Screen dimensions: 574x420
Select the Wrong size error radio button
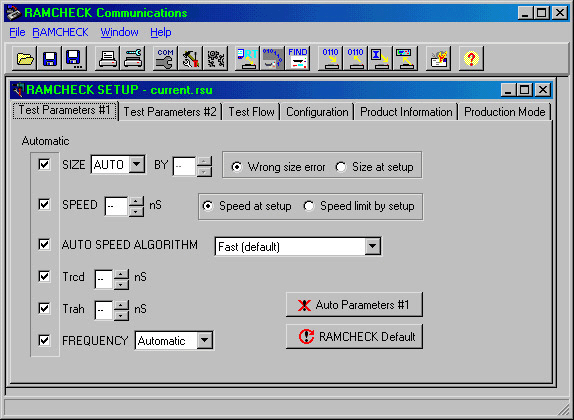pyautogui.click(x=236, y=167)
